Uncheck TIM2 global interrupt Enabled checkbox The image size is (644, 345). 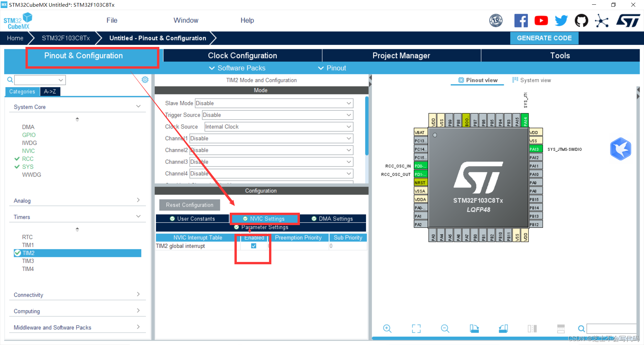tap(254, 246)
